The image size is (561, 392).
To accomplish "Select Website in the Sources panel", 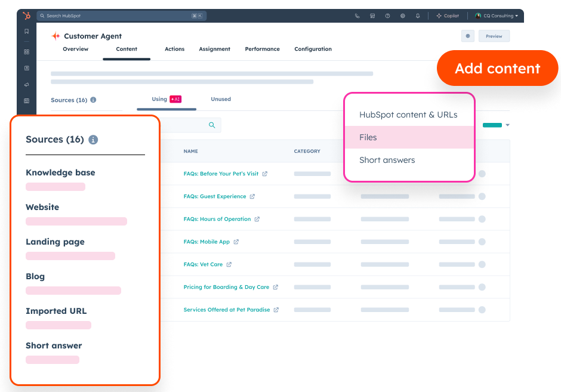I will tap(42, 207).
